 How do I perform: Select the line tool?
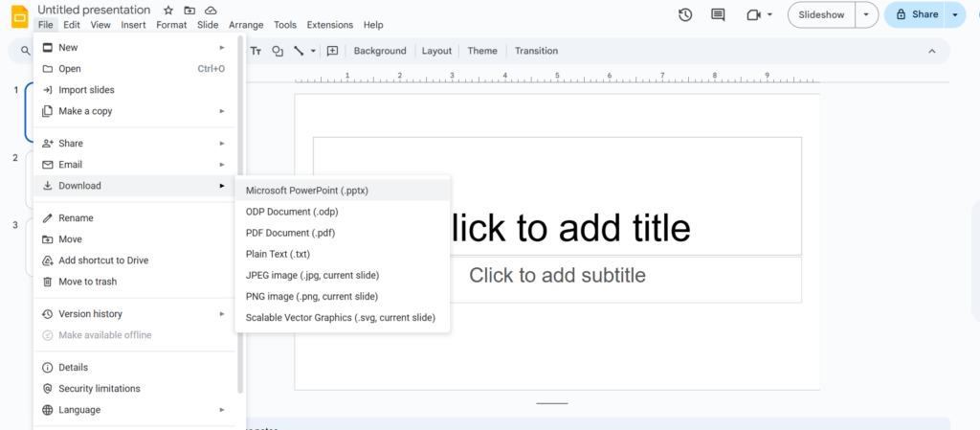300,51
